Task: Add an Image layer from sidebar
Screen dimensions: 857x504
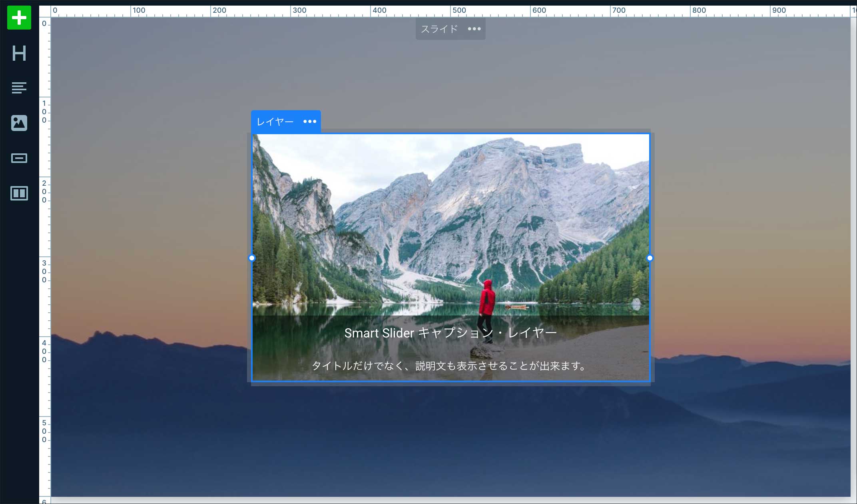Action: click(x=19, y=123)
